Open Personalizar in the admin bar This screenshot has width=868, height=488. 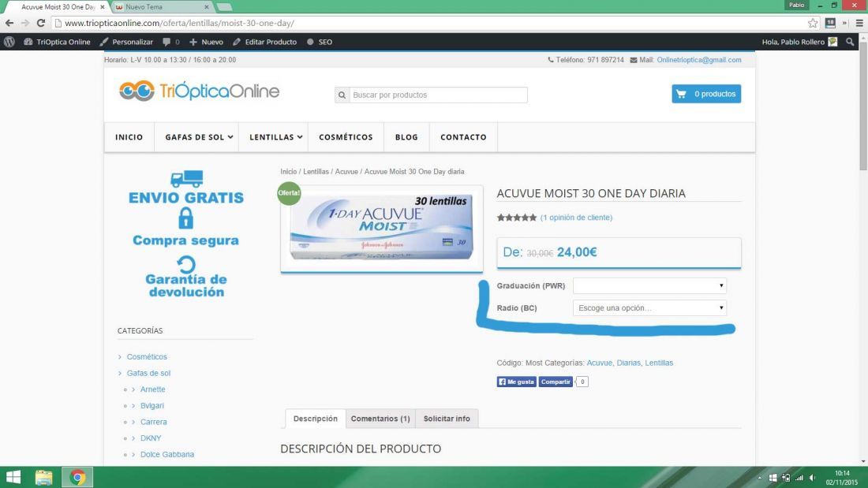tap(126, 42)
